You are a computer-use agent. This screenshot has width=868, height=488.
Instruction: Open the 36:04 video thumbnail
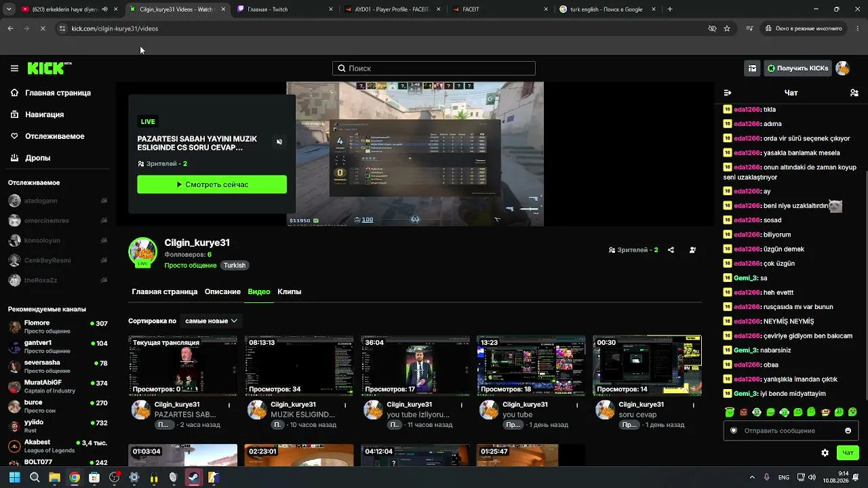tap(415, 366)
